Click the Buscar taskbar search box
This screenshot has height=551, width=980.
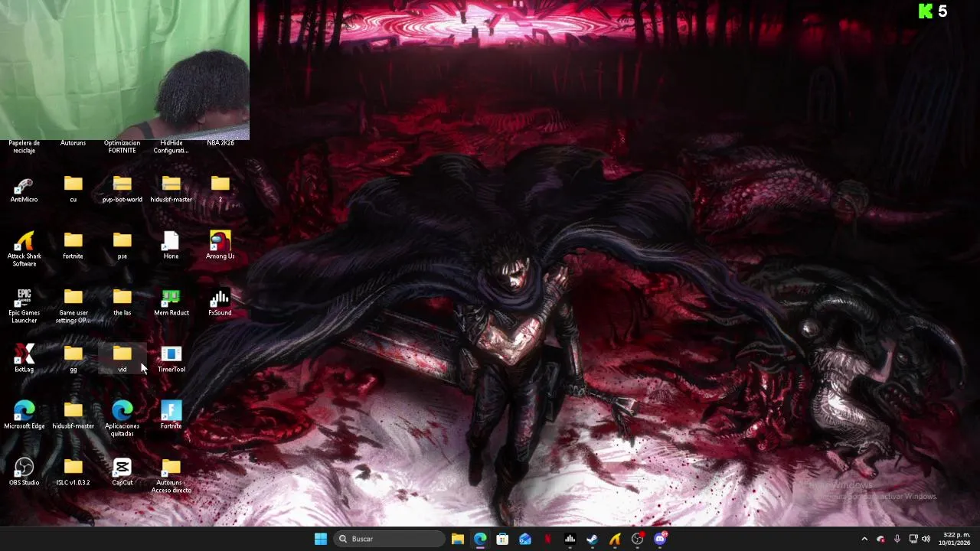[x=390, y=539]
